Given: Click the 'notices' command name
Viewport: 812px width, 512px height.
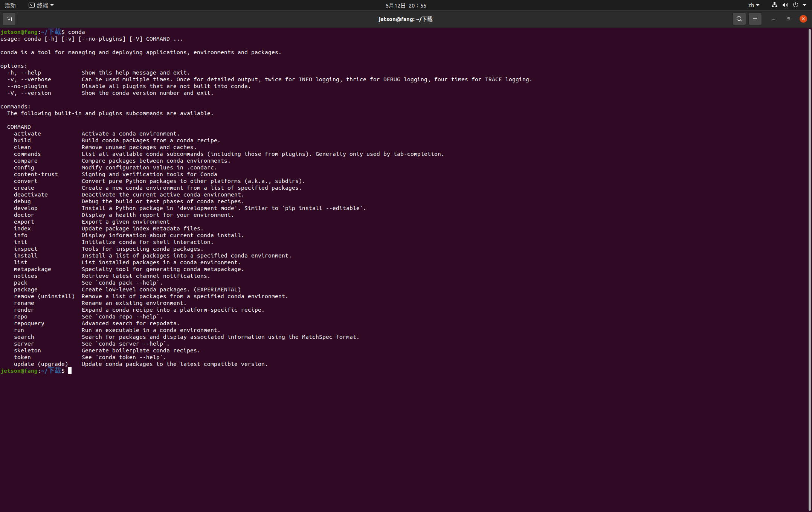Looking at the screenshot, I should tap(26, 276).
